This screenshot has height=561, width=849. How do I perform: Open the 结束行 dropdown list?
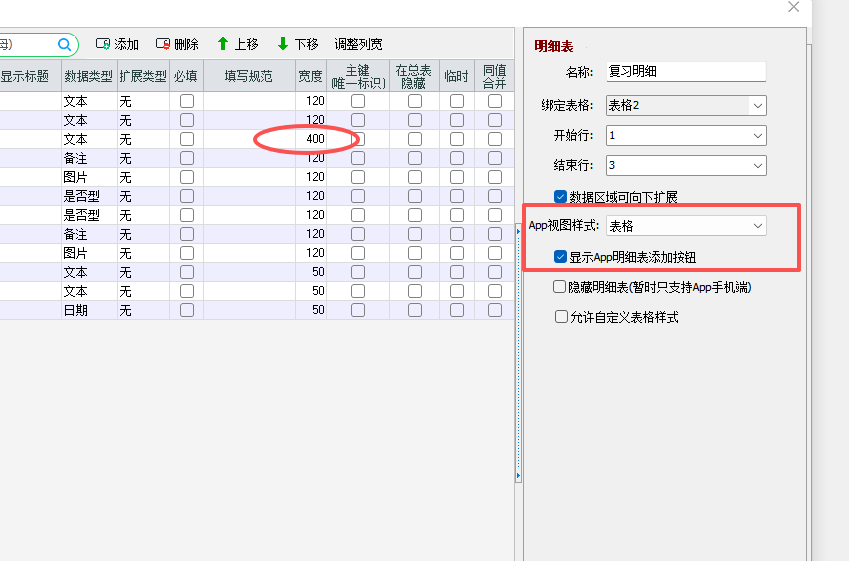pyautogui.click(x=758, y=165)
